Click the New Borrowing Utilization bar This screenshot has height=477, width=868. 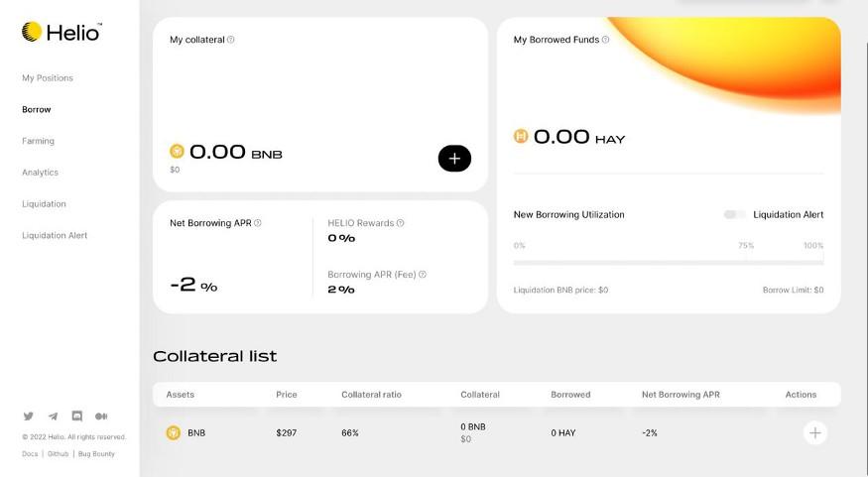[x=668, y=263]
